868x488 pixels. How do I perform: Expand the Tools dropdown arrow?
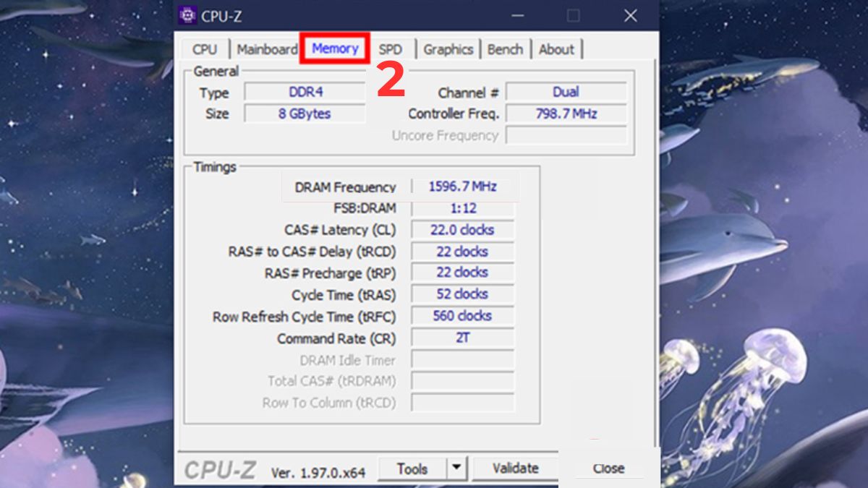coord(456,468)
